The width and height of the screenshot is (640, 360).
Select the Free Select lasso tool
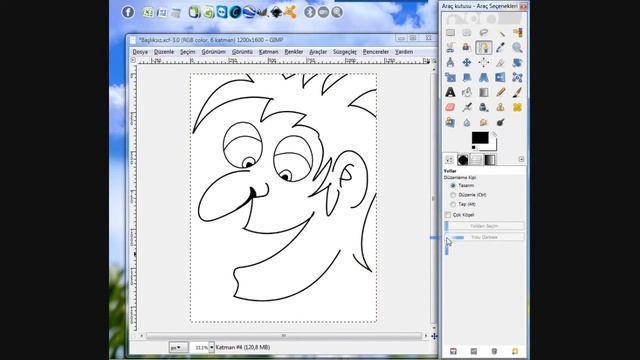click(484, 33)
